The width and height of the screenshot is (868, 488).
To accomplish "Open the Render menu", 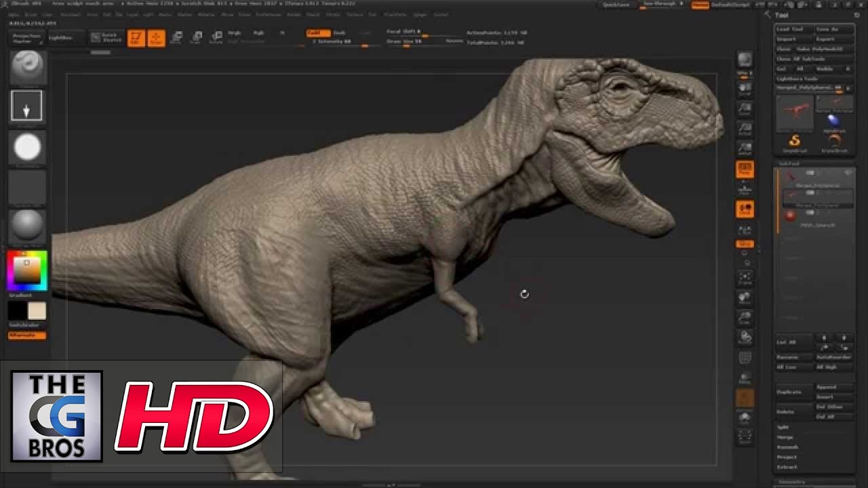I will point(294,14).
